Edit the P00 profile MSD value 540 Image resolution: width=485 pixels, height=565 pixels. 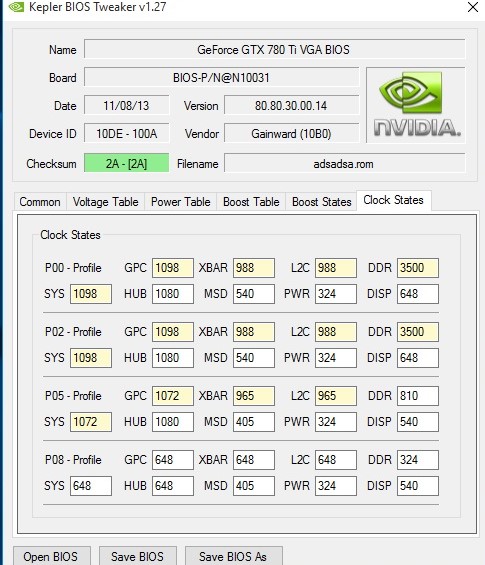point(254,294)
